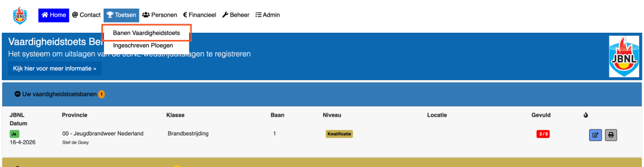This screenshot has height=167, width=644.
Task: Click 'Kijk hier voor meer informatie' button
Action: (x=55, y=69)
